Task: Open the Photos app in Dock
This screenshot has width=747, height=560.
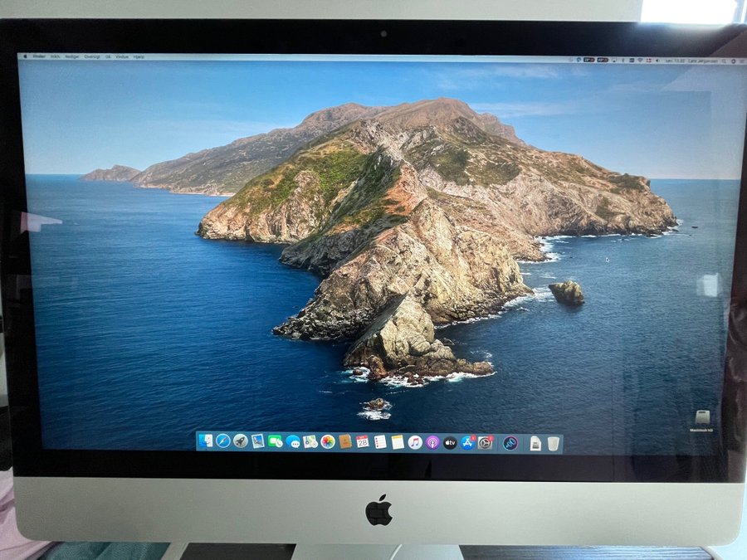Action: tap(328, 442)
